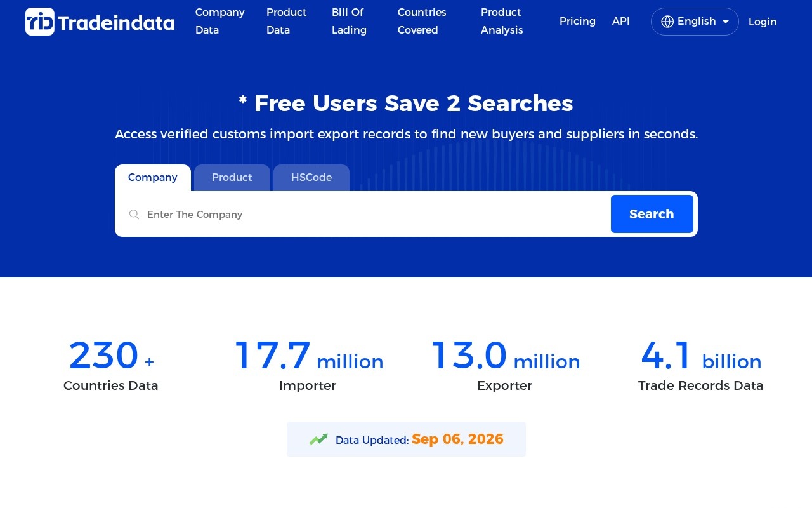Image resolution: width=812 pixels, height=508 pixels.
Task: Click the green trending arrow icon
Action: [x=318, y=439]
